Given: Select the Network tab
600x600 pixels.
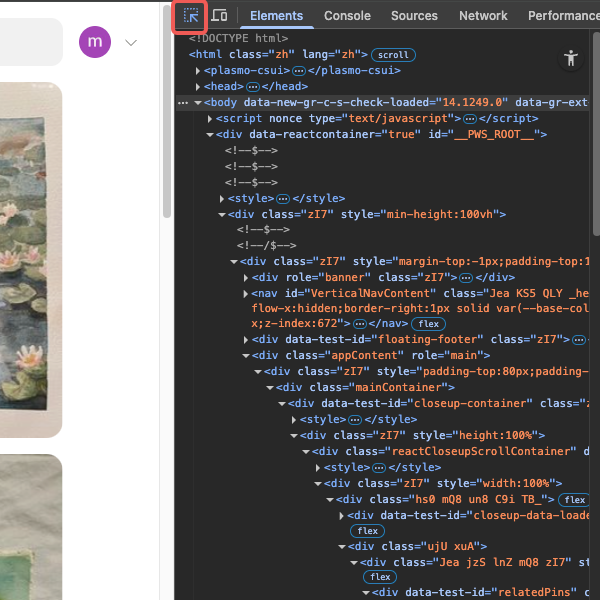Looking at the screenshot, I should pyautogui.click(x=483, y=16).
